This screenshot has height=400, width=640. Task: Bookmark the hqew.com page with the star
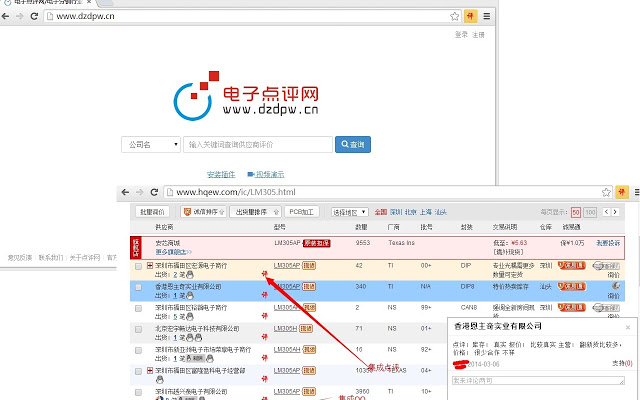coord(607,192)
